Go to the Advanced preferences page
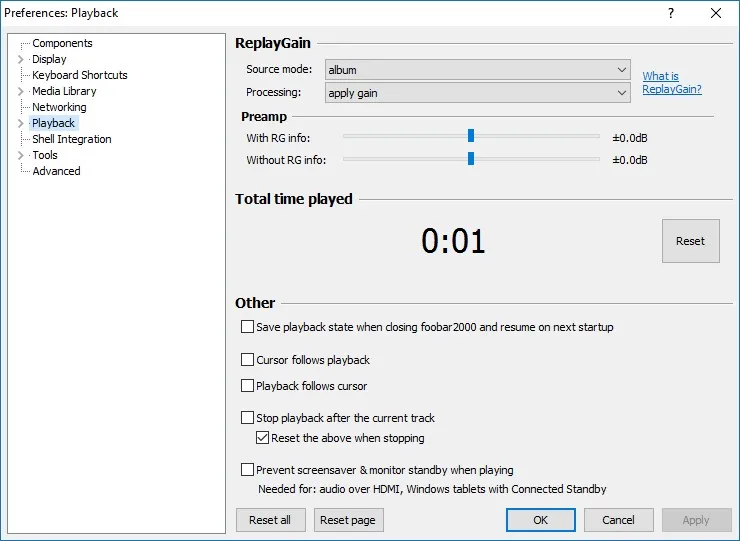The width and height of the screenshot is (740, 541). (x=56, y=171)
